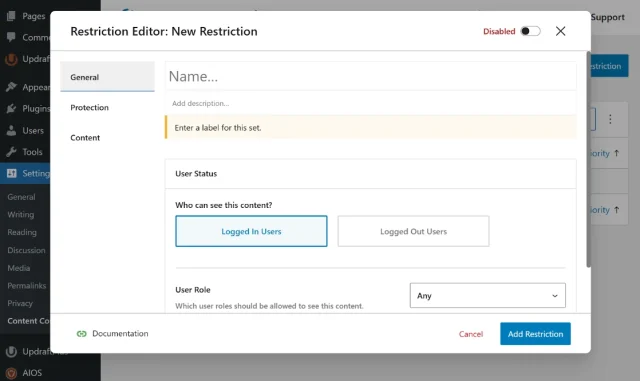Open AIOS in the sidebar
The height and width of the screenshot is (381, 640).
[x=32, y=373]
